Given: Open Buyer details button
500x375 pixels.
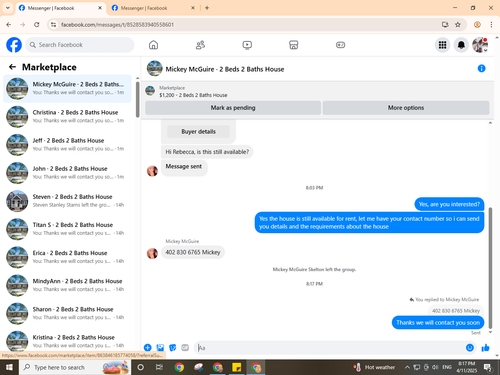Looking at the screenshot, I should coord(198,132).
